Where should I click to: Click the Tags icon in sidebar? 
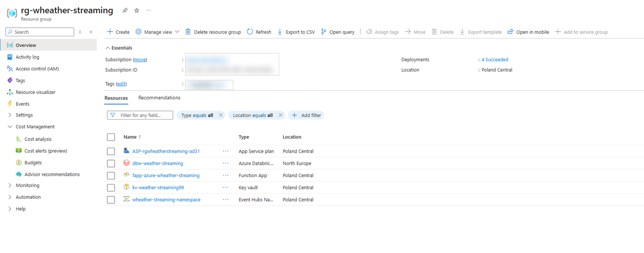point(10,80)
